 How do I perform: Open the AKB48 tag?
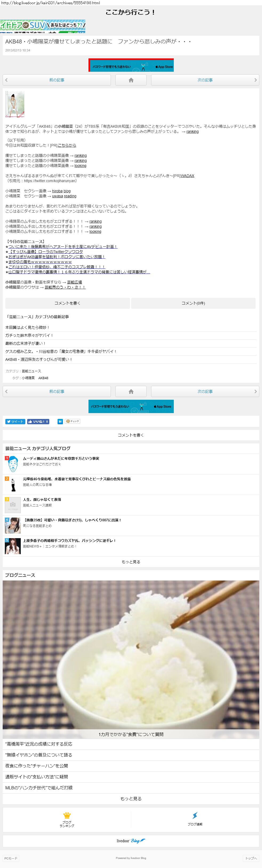43,378
